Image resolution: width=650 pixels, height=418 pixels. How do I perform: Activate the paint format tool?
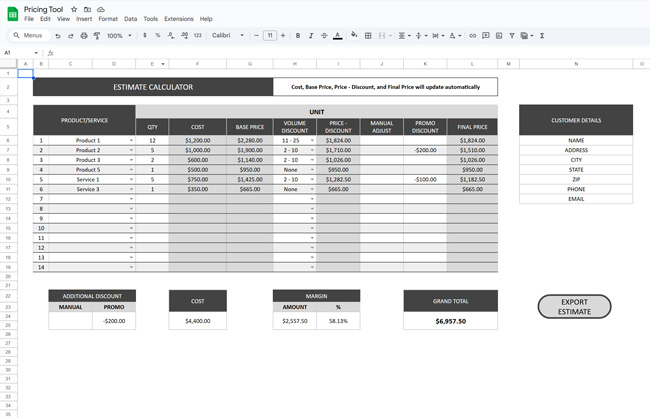point(97,36)
